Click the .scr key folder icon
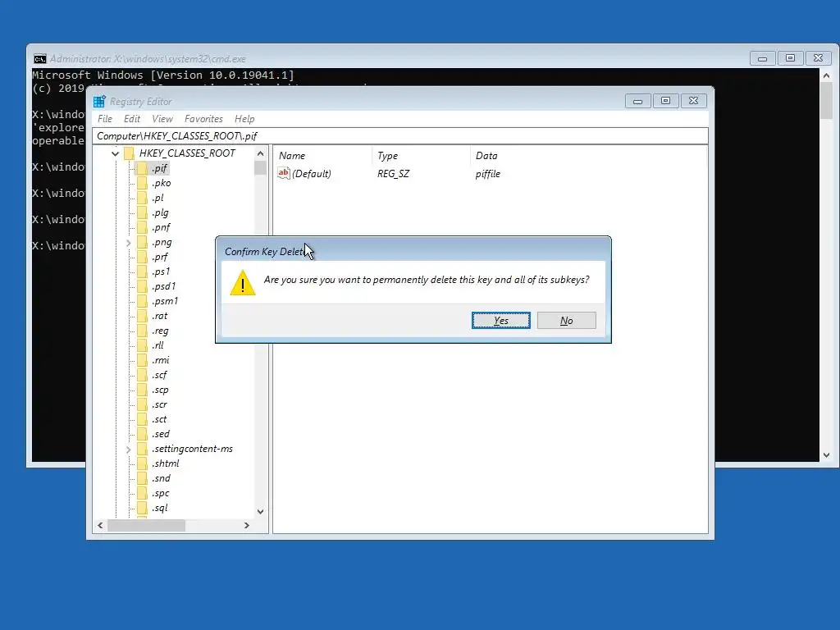The image size is (840, 630). pos(142,405)
